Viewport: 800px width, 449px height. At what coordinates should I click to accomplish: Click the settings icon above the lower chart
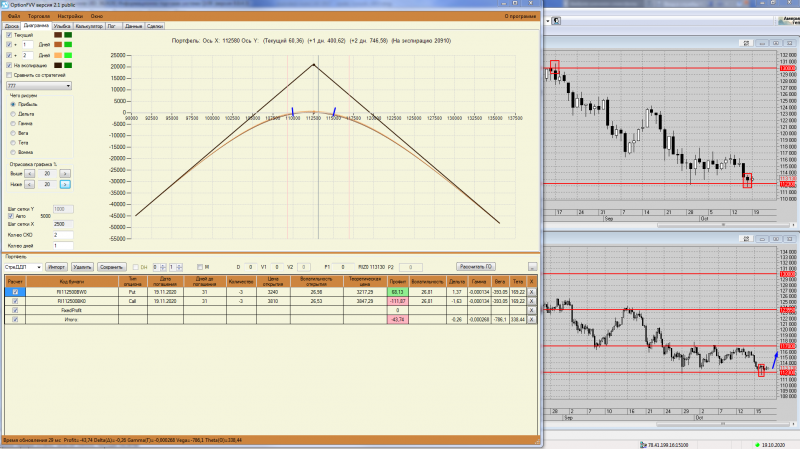pyautogui.click(x=746, y=239)
